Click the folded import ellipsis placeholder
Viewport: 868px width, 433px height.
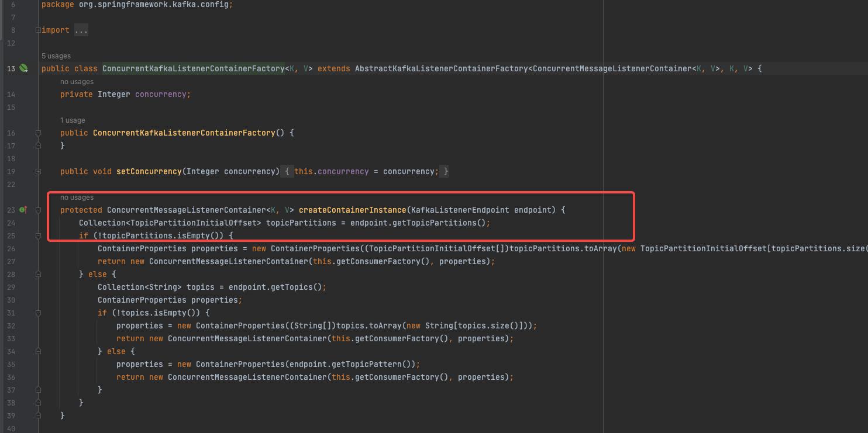coord(81,30)
